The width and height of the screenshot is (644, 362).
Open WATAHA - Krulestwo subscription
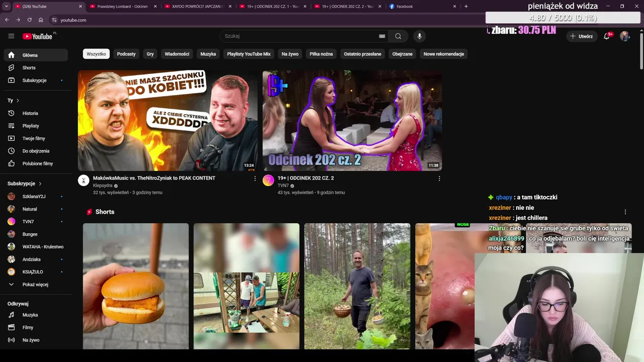pos(36,247)
